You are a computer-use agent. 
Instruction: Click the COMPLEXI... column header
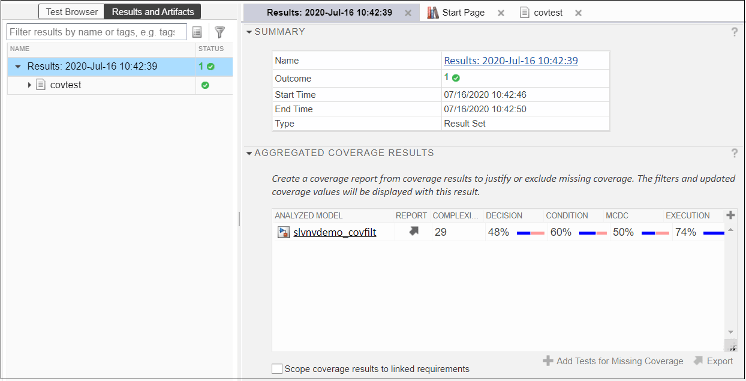pyautogui.click(x=455, y=215)
